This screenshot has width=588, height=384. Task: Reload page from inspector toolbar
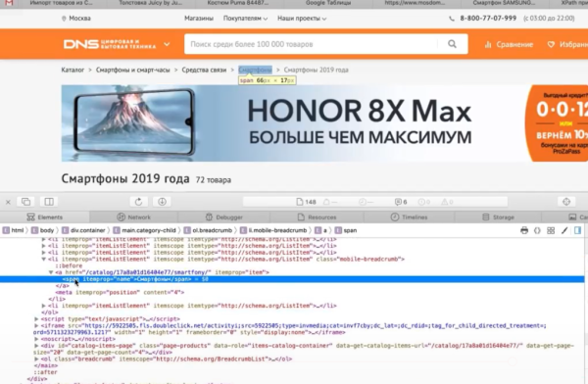pyautogui.click(x=138, y=202)
